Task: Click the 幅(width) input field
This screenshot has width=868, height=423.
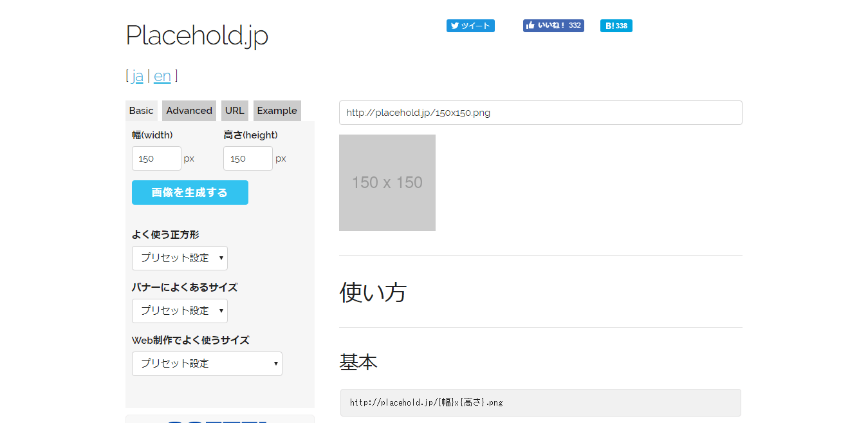Action: pos(156,158)
